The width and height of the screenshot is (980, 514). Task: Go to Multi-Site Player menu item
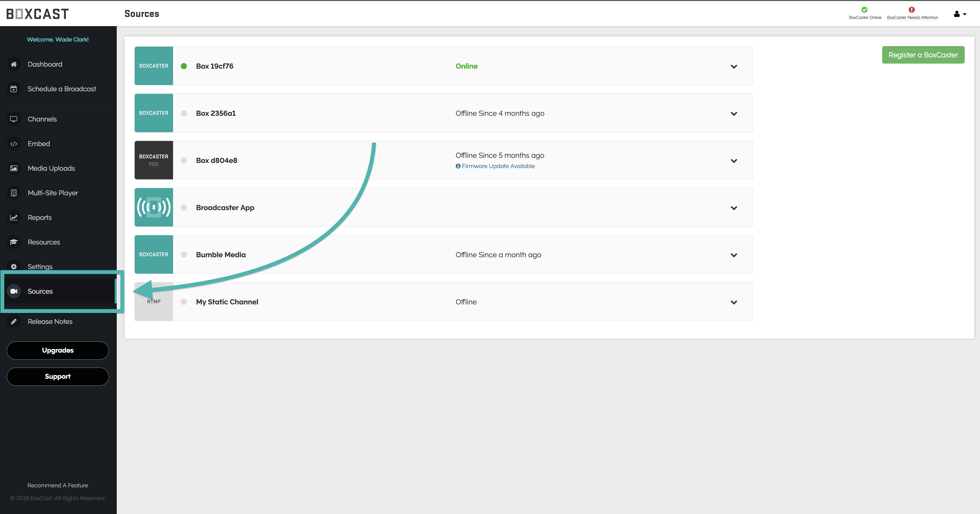coord(53,193)
